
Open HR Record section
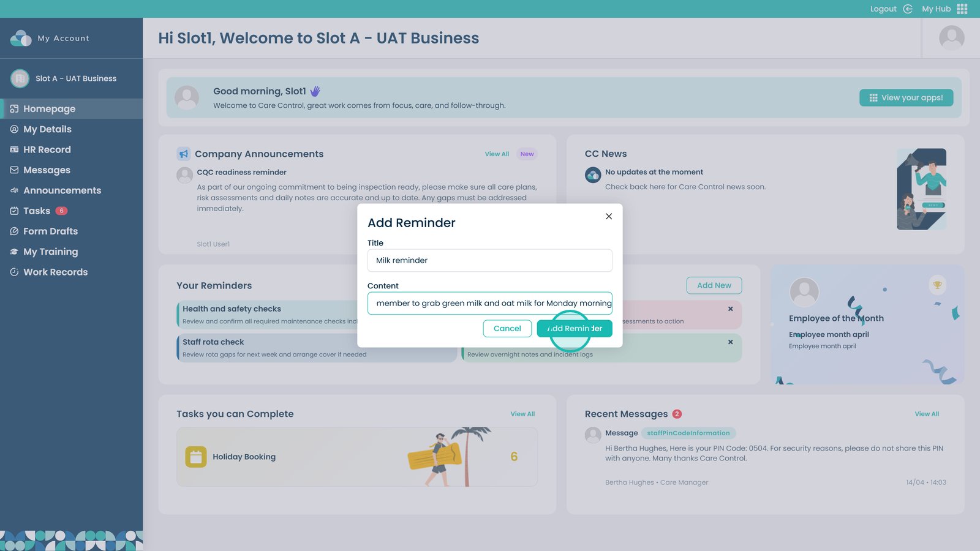(47, 150)
